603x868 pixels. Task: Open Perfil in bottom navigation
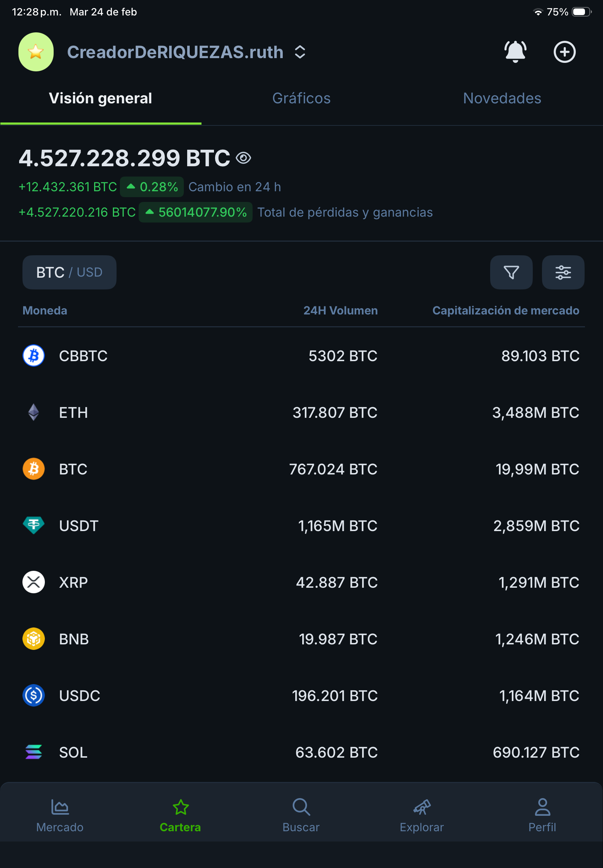click(x=542, y=815)
